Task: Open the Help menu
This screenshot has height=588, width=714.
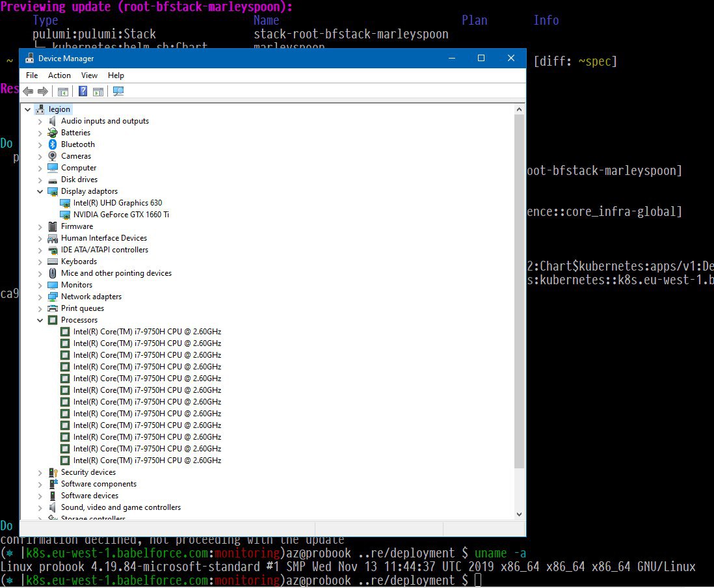Action: [x=116, y=75]
